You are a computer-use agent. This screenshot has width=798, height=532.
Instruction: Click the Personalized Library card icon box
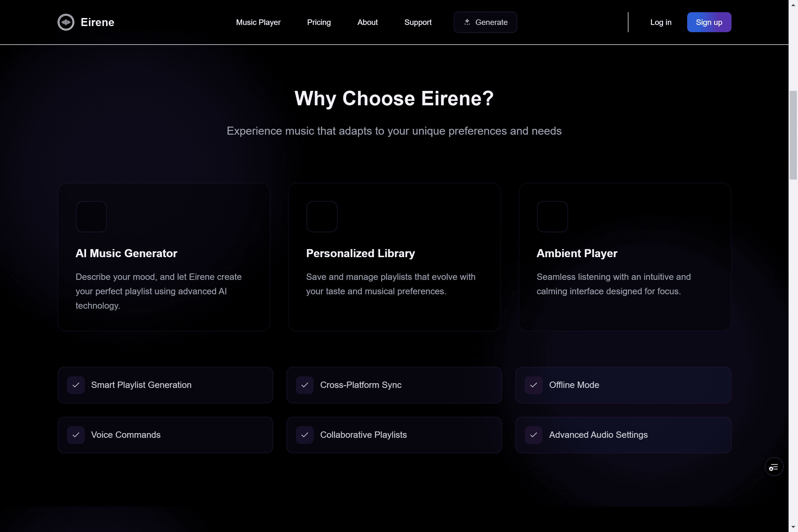click(x=322, y=216)
